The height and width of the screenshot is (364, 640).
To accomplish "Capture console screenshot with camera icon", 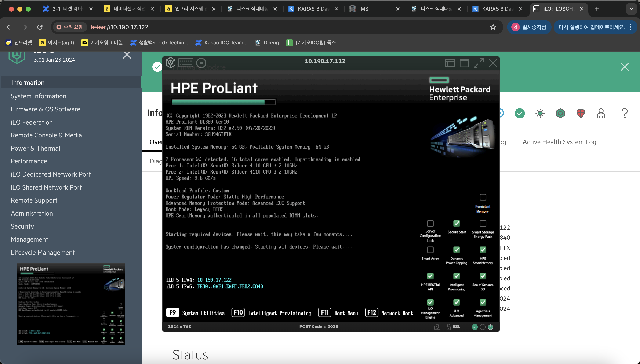I will (x=437, y=327).
